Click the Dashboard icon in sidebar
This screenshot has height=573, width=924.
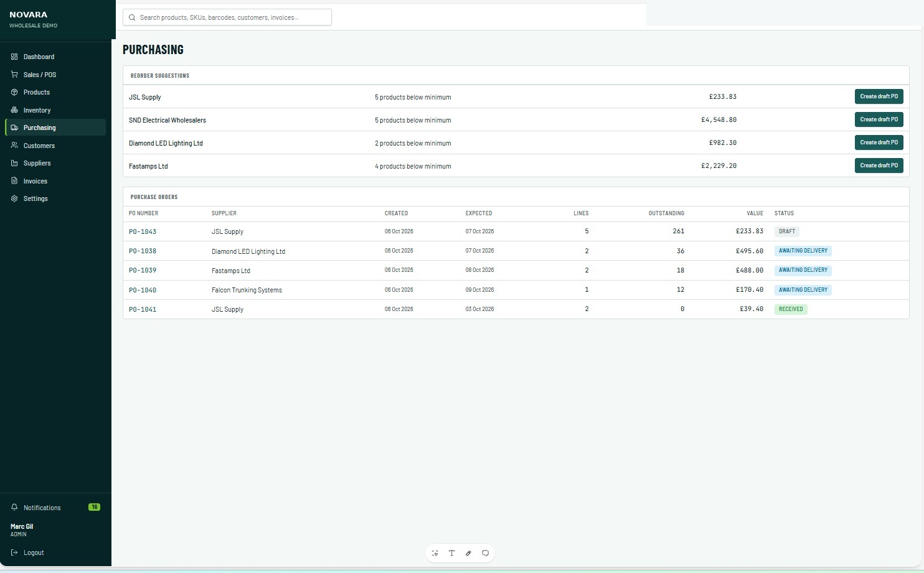[14, 57]
